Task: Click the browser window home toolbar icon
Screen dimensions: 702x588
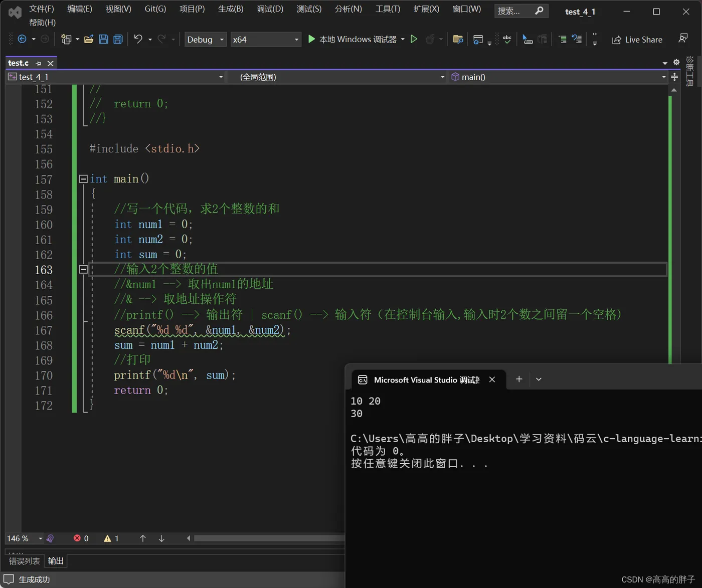Action: 478,39
